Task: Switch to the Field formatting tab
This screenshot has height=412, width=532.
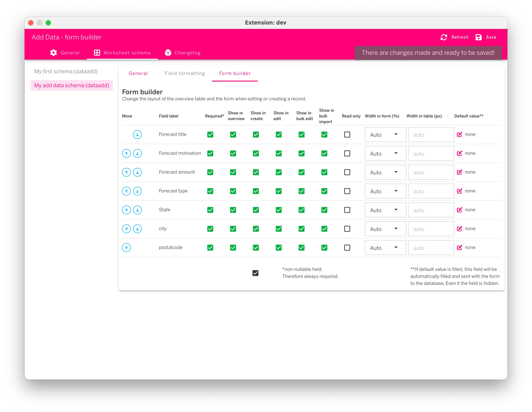Action: (x=185, y=73)
